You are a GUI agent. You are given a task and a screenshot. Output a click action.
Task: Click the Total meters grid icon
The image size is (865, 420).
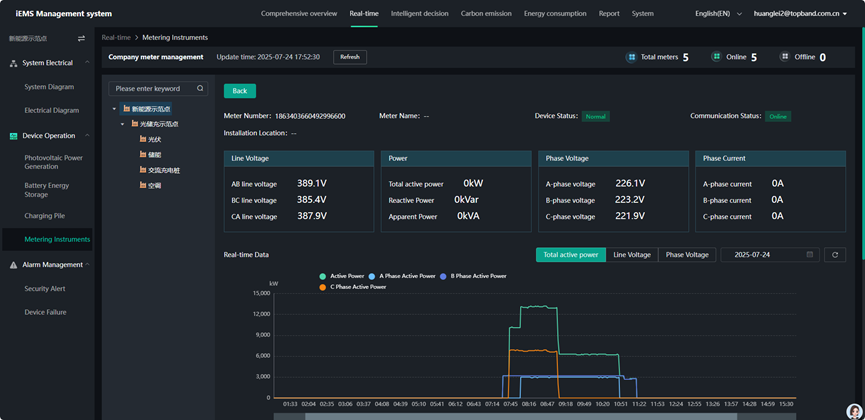pyautogui.click(x=631, y=57)
